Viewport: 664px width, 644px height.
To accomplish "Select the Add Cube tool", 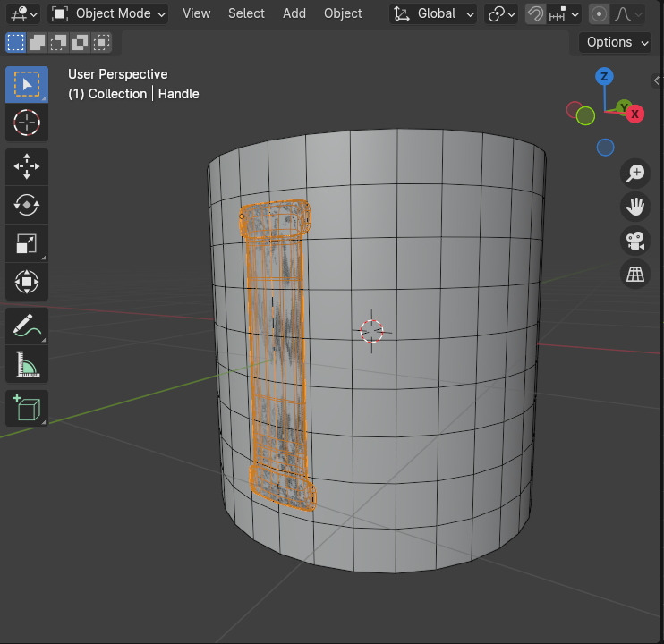I will click(x=27, y=408).
